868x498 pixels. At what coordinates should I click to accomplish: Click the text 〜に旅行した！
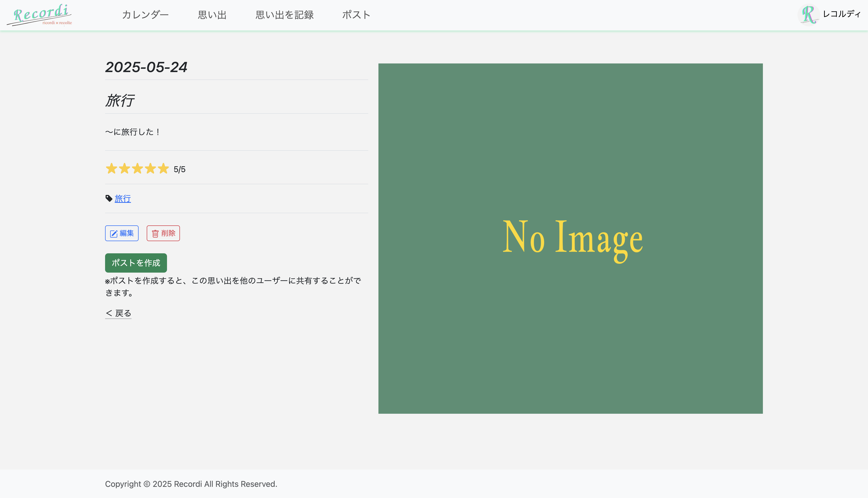pyautogui.click(x=133, y=132)
